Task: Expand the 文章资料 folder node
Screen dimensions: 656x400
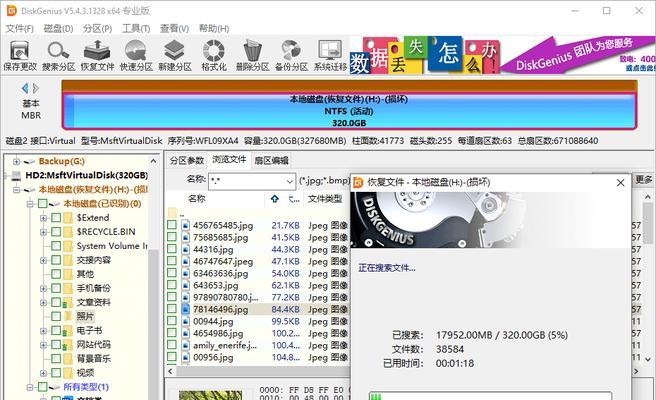Action: 43,303
